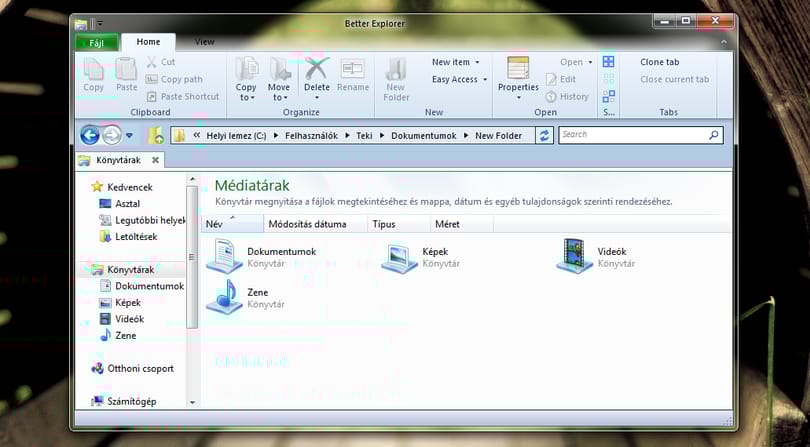The height and width of the screenshot is (447, 810).
Task: Click the navigation pane scrollbar down arrow
Action: point(193,402)
